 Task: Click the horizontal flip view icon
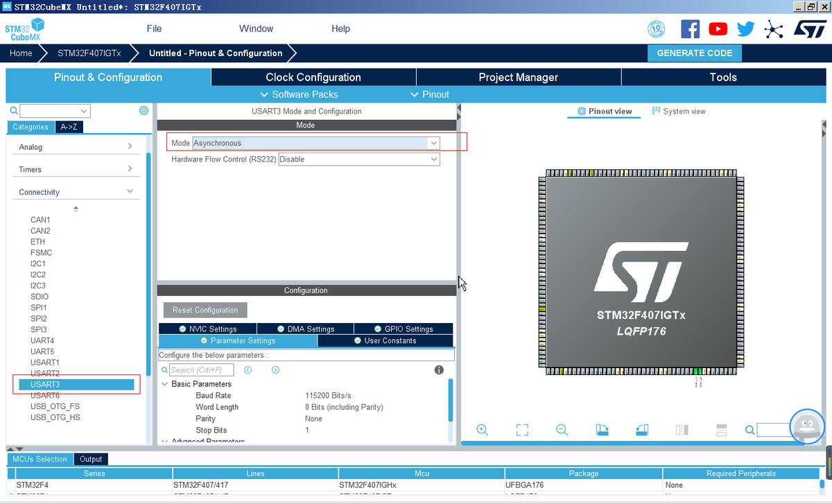click(682, 430)
